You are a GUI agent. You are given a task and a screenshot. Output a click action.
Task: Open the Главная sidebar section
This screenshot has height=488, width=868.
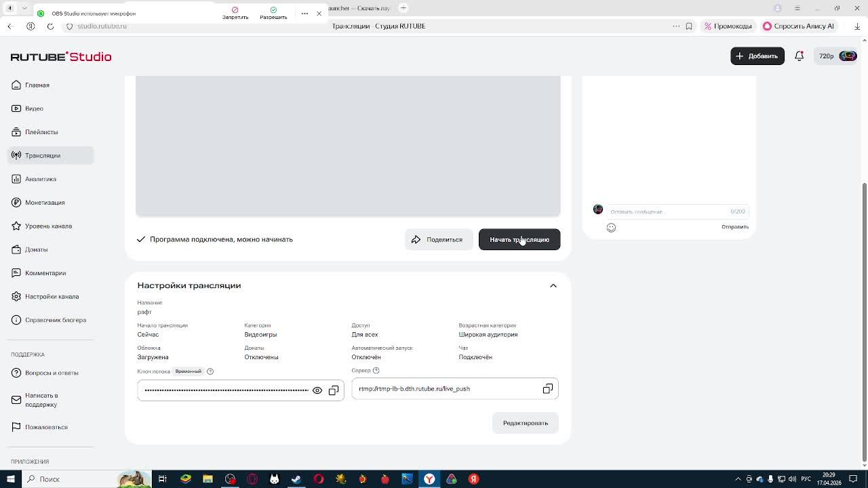click(50, 85)
